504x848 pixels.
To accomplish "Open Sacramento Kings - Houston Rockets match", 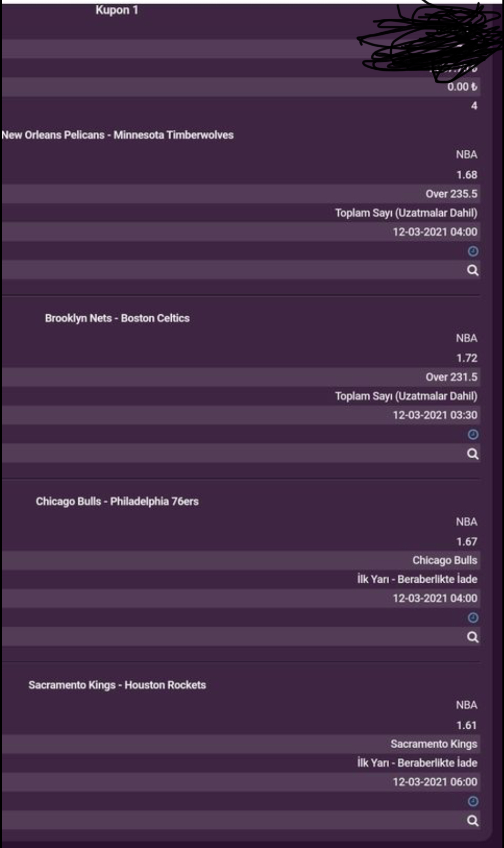I will pyautogui.click(x=117, y=685).
